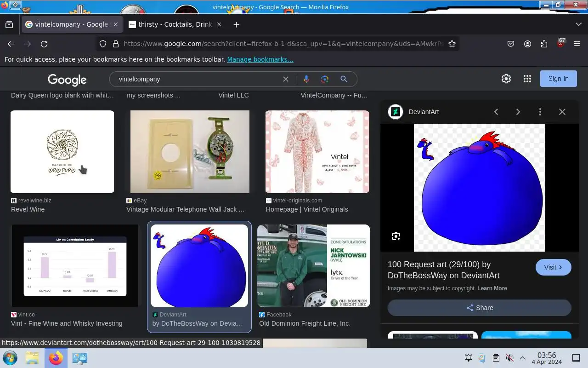Open the Homepage | Vintel Originals title
Image resolution: width=588 pixels, height=368 pixels.
point(307,209)
